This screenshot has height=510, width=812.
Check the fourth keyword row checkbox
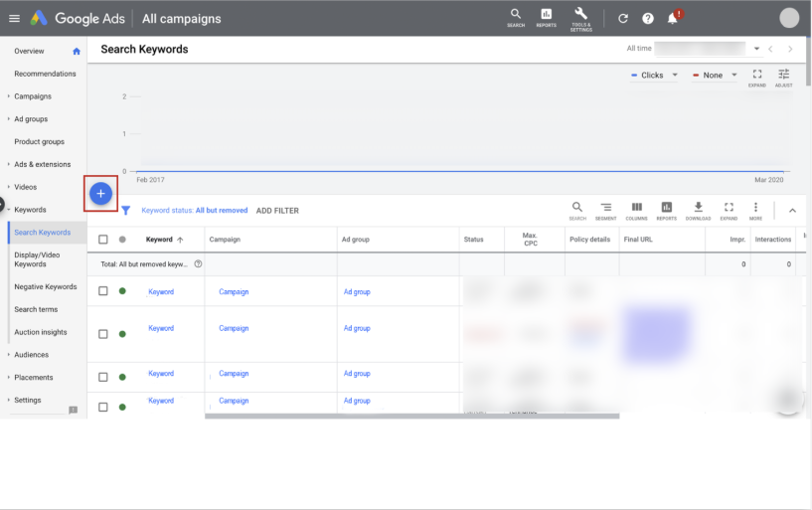[x=103, y=407]
